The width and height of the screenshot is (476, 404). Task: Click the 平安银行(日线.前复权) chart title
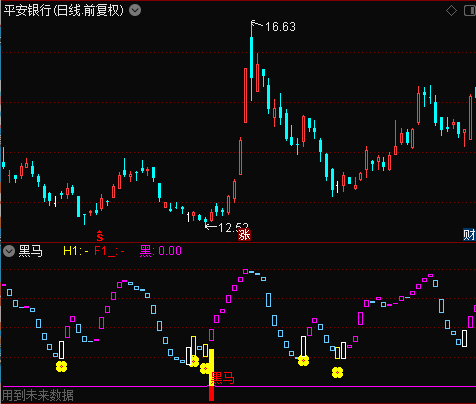pos(63,10)
